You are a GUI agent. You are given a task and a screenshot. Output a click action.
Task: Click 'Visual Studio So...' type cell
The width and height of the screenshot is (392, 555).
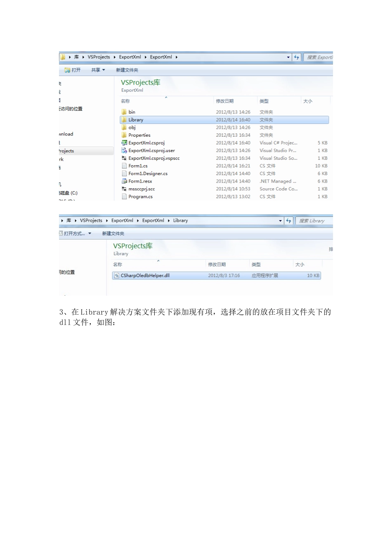pyautogui.click(x=279, y=158)
